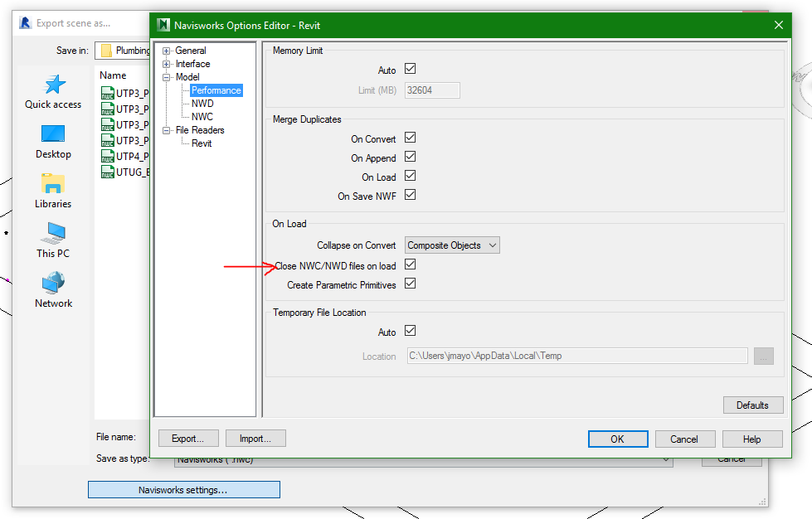Image resolution: width=812 pixels, height=519 pixels.
Task: Uncheck Close NWC/NWD files on load
Action: [x=410, y=265]
